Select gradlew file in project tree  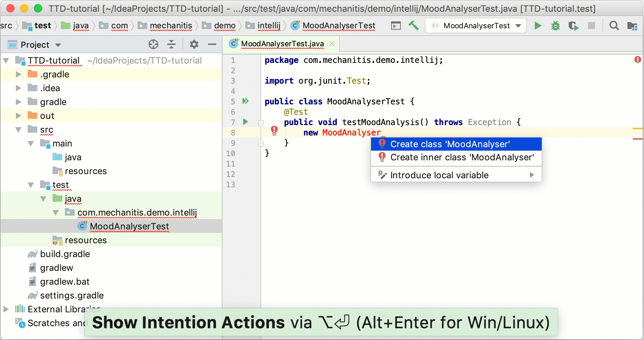pos(56,268)
